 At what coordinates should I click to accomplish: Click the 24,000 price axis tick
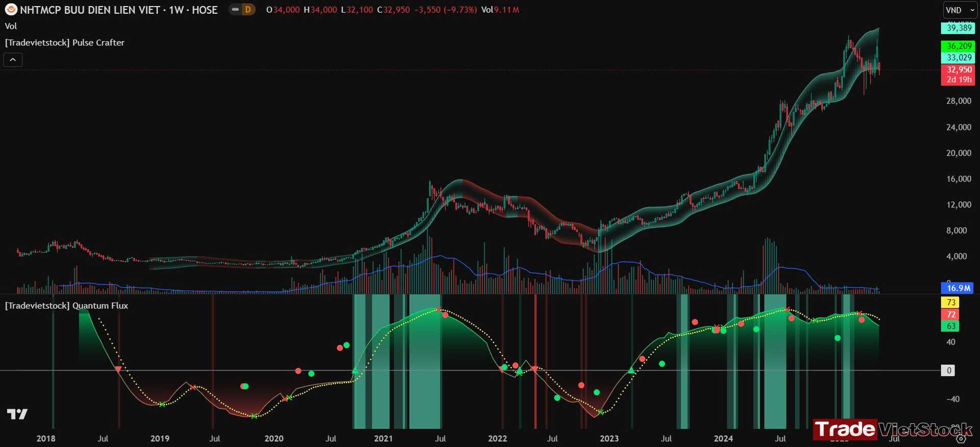click(x=959, y=127)
